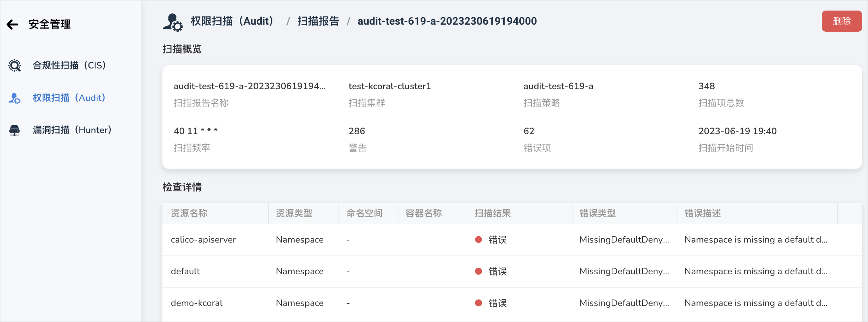Click the 漏洞扫描 (Hunter) sidebar icon

pos(14,130)
